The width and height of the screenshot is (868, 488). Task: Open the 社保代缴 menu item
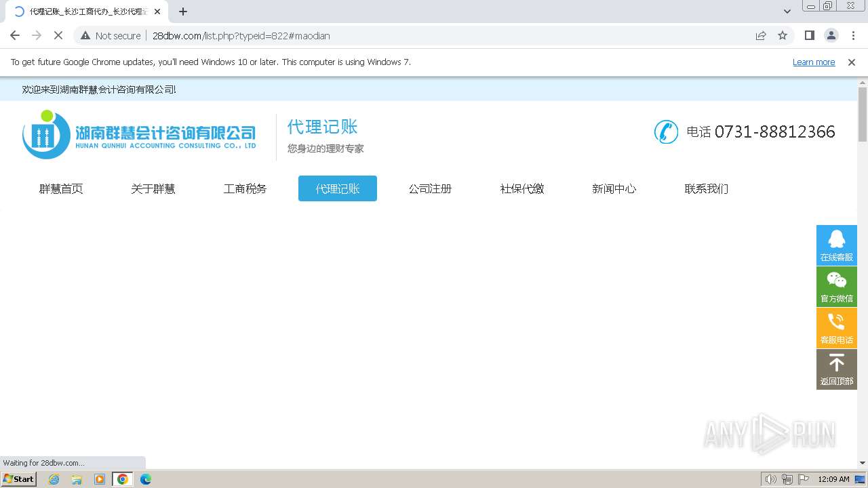click(x=522, y=188)
